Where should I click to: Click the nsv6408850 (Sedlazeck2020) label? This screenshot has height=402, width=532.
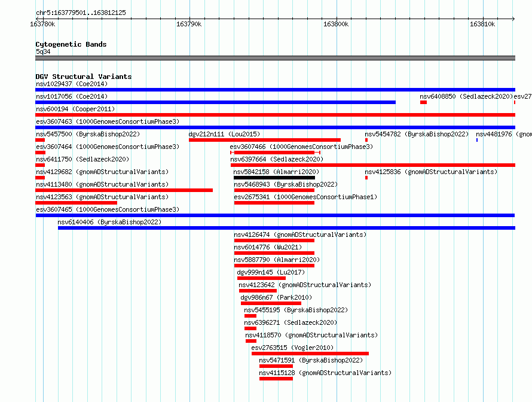pos(466,96)
